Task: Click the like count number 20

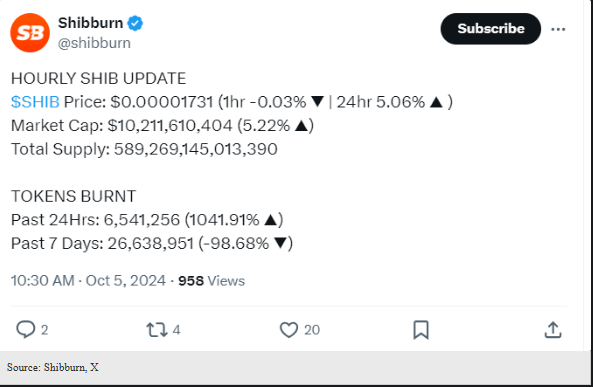Action: (x=312, y=330)
